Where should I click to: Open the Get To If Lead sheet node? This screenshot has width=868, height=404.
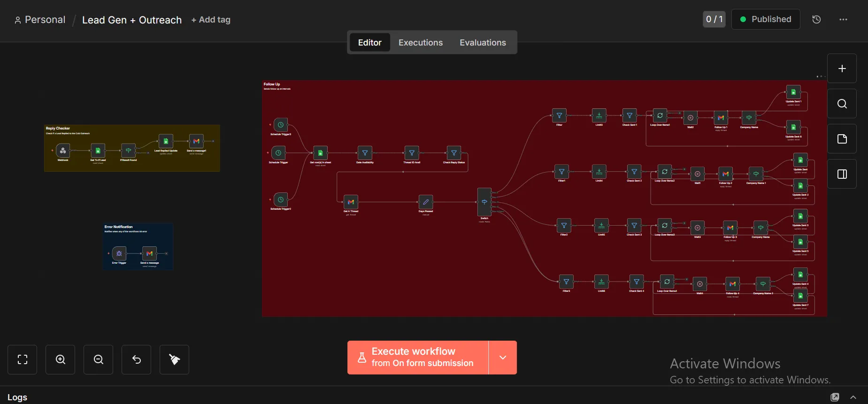pos(98,151)
